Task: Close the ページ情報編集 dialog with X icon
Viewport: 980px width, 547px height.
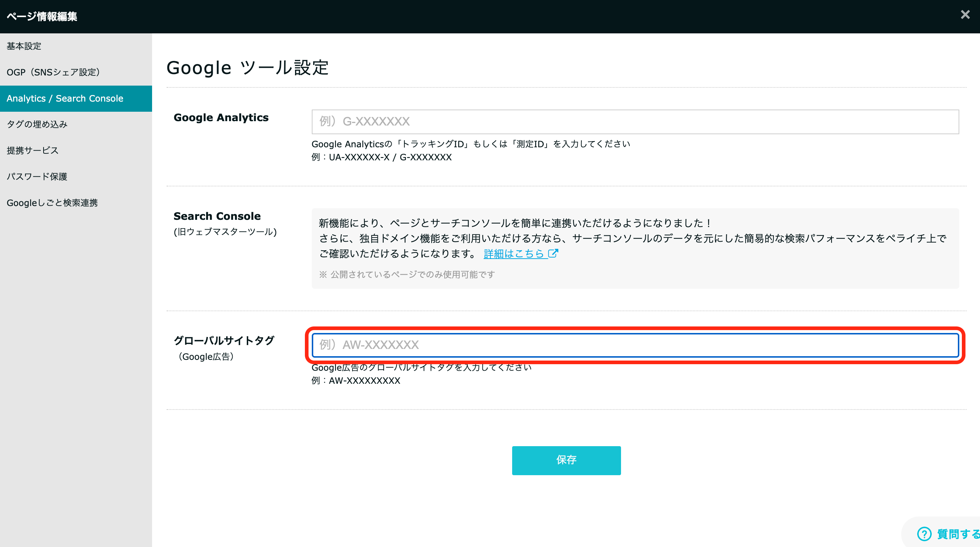Action: click(x=965, y=15)
